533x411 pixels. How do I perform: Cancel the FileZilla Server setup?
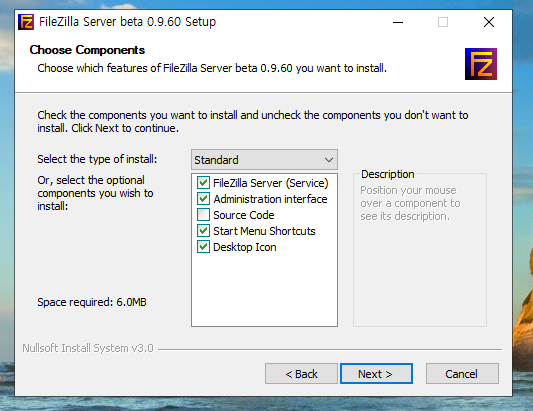(x=462, y=374)
